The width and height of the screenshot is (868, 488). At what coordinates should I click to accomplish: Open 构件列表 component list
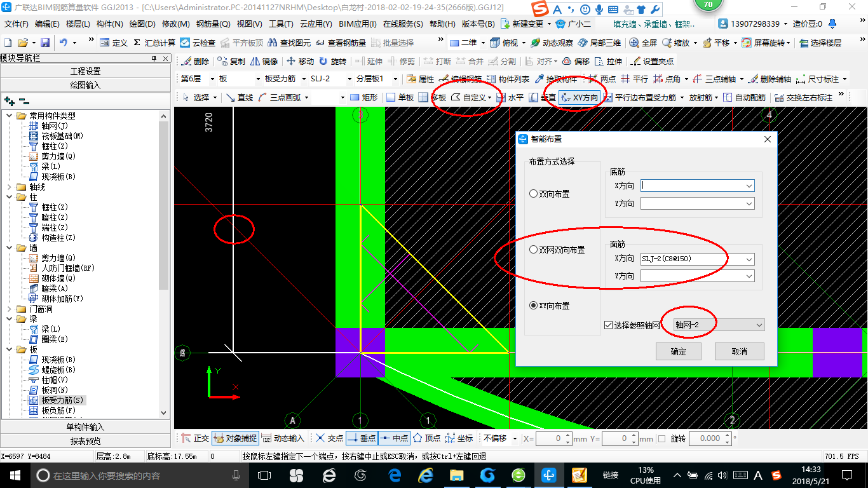point(507,79)
